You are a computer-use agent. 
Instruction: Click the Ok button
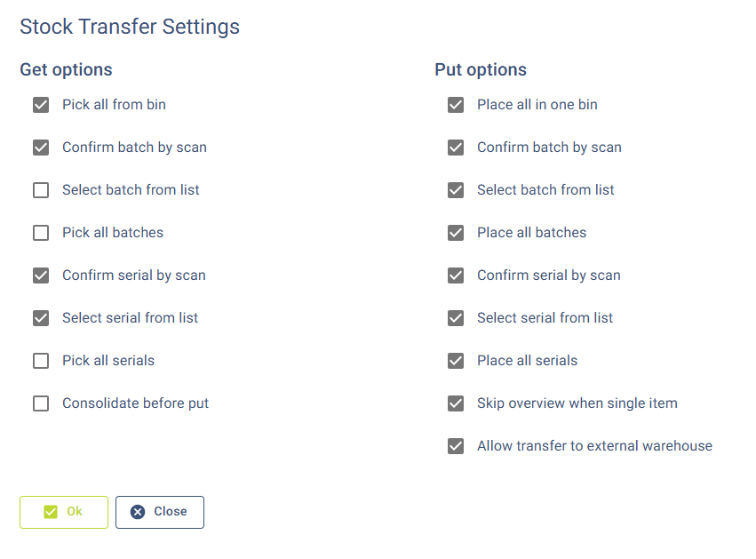tap(64, 512)
